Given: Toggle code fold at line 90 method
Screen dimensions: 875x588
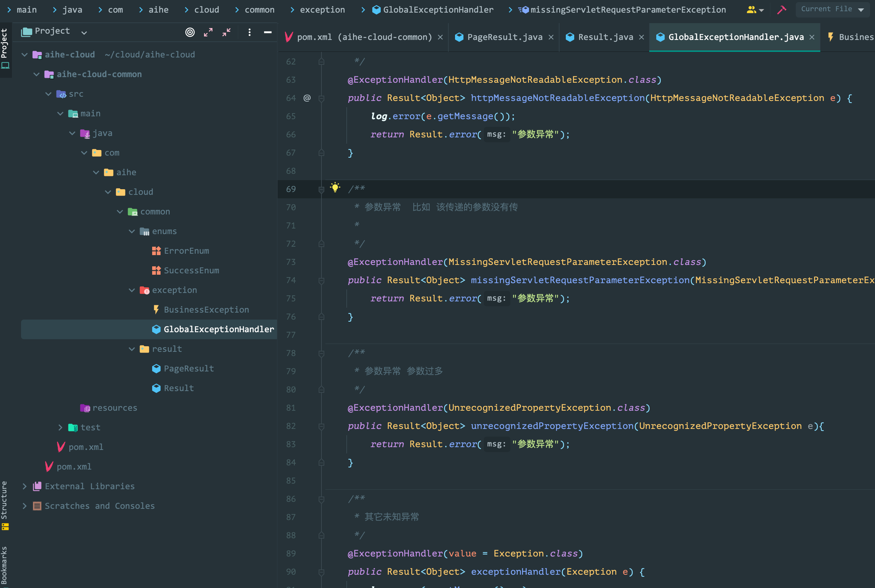Looking at the screenshot, I should 321,572.
